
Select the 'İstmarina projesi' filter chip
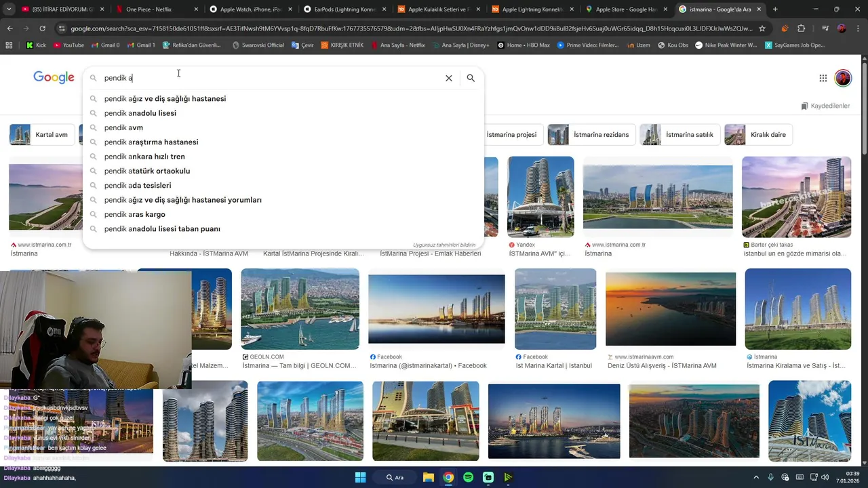click(x=511, y=135)
